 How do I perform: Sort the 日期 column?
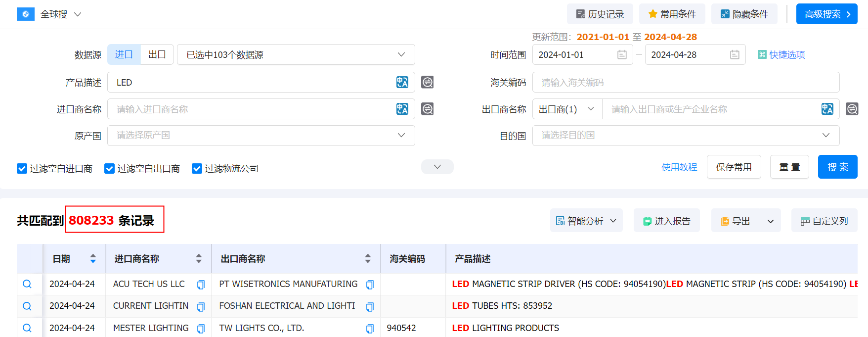point(93,259)
